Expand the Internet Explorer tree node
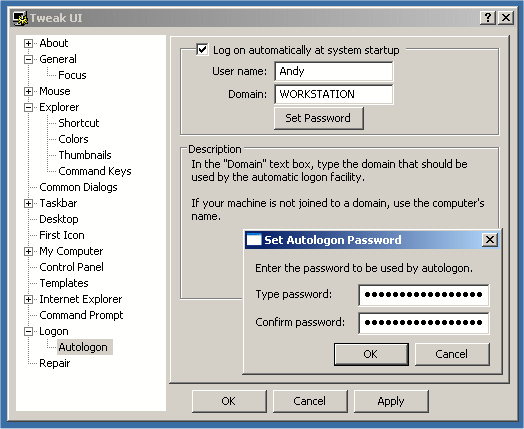524x429 pixels. [x=28, y=300]
